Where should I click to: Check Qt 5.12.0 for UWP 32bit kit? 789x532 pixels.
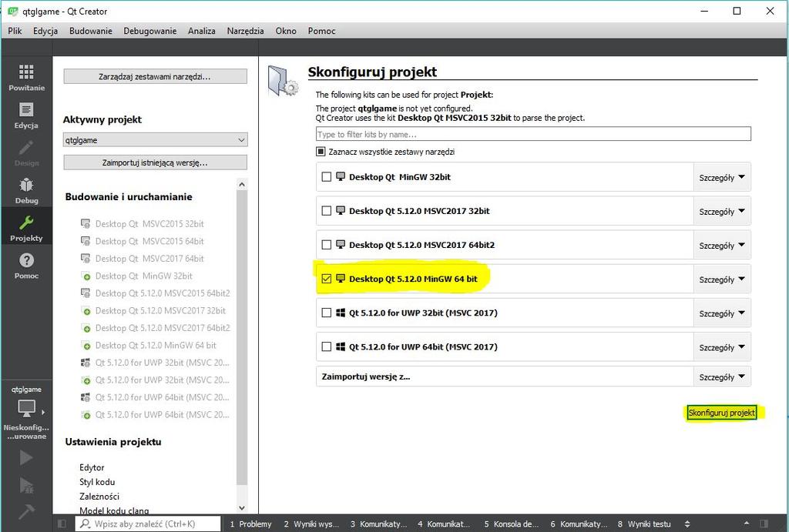[327, 313]
